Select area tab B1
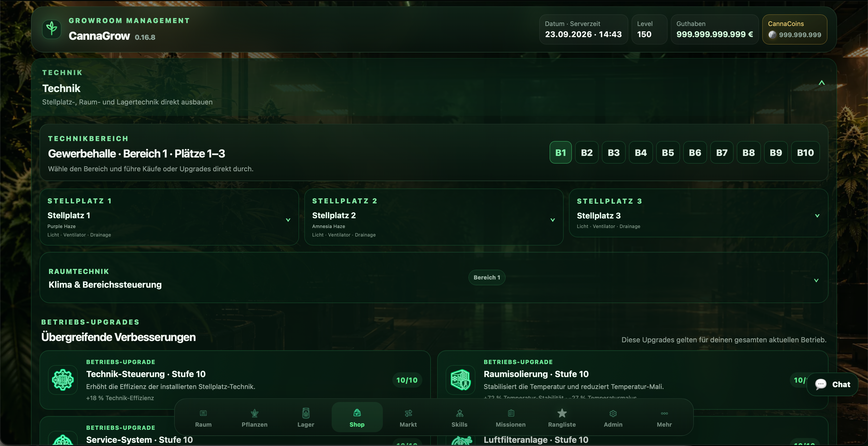This screenshot has height=446, width=868. click(x=560, y=152)
